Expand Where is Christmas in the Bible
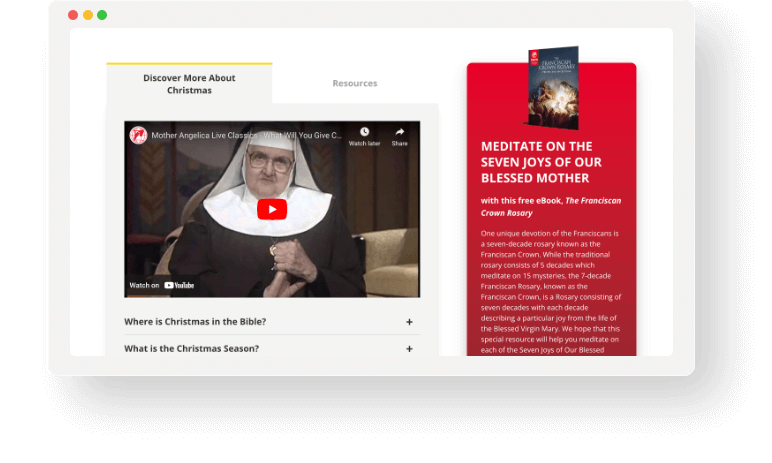Viewport: 772px width, 463px height. tap(272, 322)
